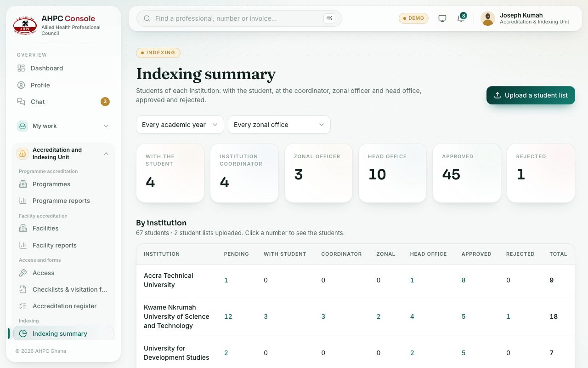Click the Access key icon

23,273
